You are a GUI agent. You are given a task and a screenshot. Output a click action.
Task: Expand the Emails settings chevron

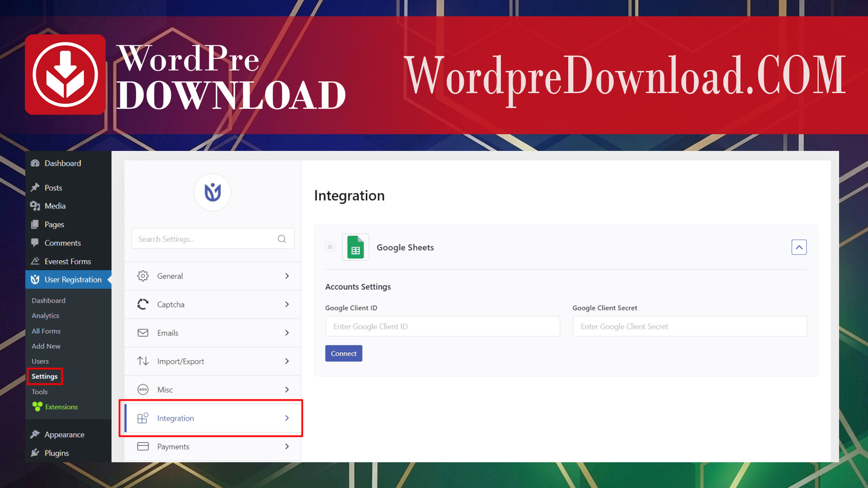point(287,333)
